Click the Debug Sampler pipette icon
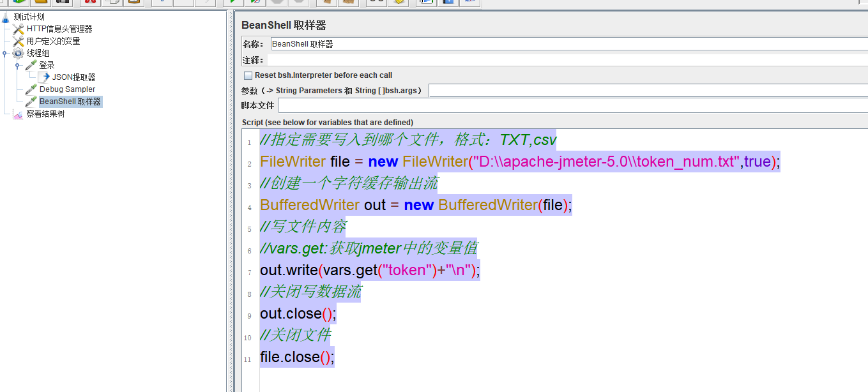Viewport: 868px width, 392px height. pyautogui.click(x=31, y=89)
